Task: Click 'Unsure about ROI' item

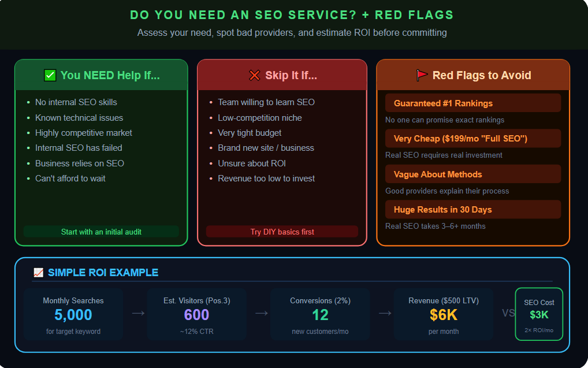Action: click(x=252, y=163)
